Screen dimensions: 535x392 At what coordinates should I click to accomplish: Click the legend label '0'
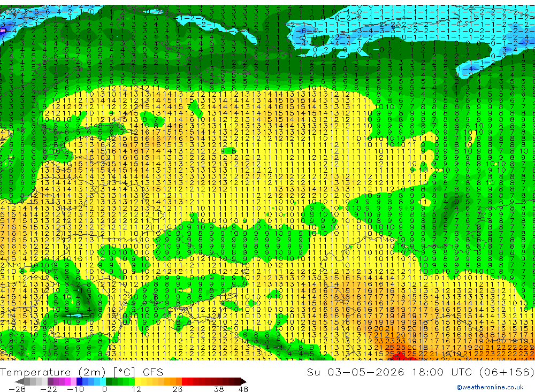[x=104, y=389]
